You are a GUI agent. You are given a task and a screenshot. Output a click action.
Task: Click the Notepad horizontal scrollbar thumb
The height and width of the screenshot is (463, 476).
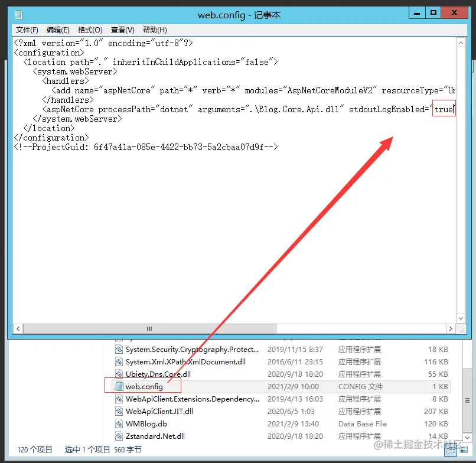point(149,328)
